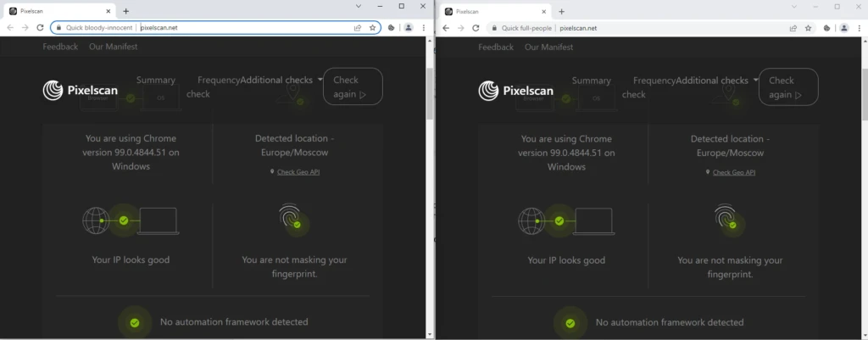Open Frequency check in the left window
The image size is (868, 340).
pos(213,87)
